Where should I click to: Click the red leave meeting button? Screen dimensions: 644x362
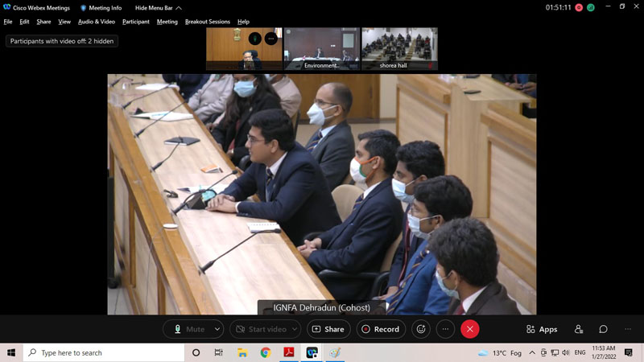point(470,329)
